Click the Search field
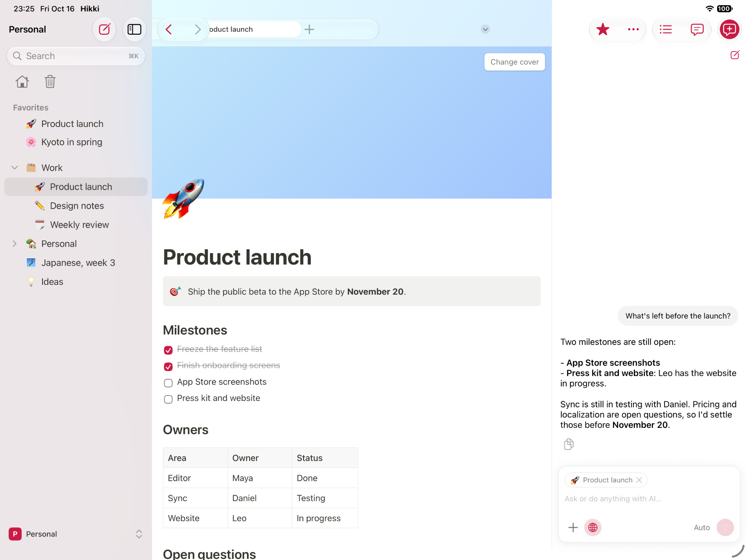The width and height of the screenshot is (747, 560). click(x=76, y=56)
